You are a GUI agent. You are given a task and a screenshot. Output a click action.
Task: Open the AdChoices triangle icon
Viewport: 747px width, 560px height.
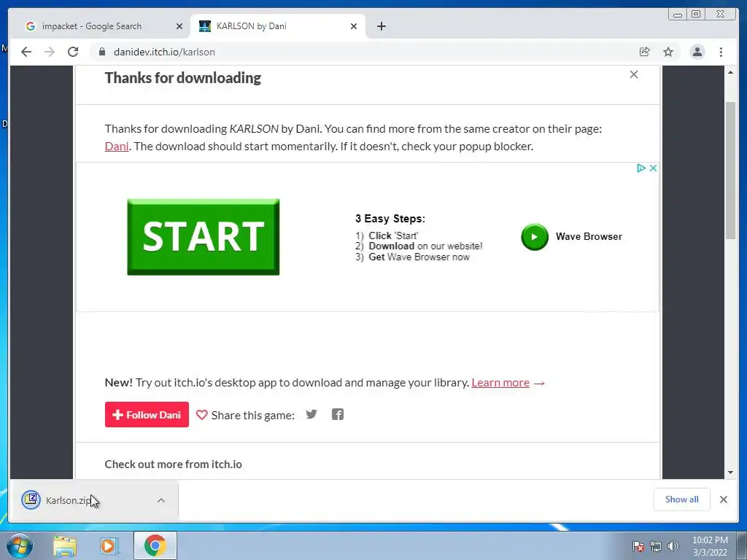pos(640,168)
